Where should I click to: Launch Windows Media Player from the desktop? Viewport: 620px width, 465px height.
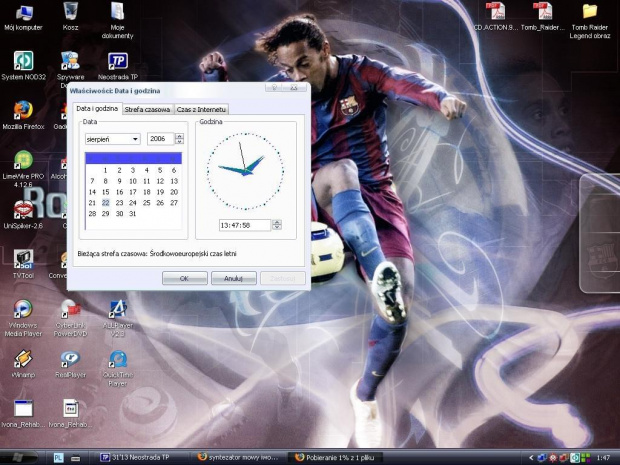pos(23,309)
